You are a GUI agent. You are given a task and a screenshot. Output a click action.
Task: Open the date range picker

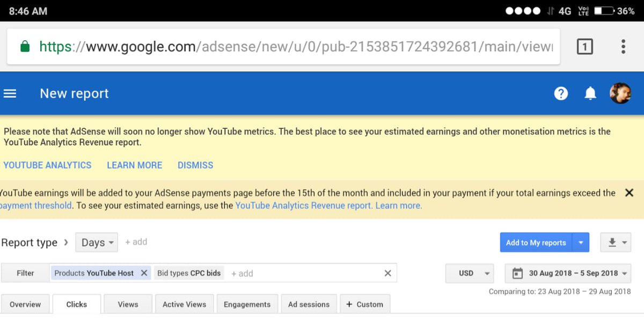click(x=568, y=273)
